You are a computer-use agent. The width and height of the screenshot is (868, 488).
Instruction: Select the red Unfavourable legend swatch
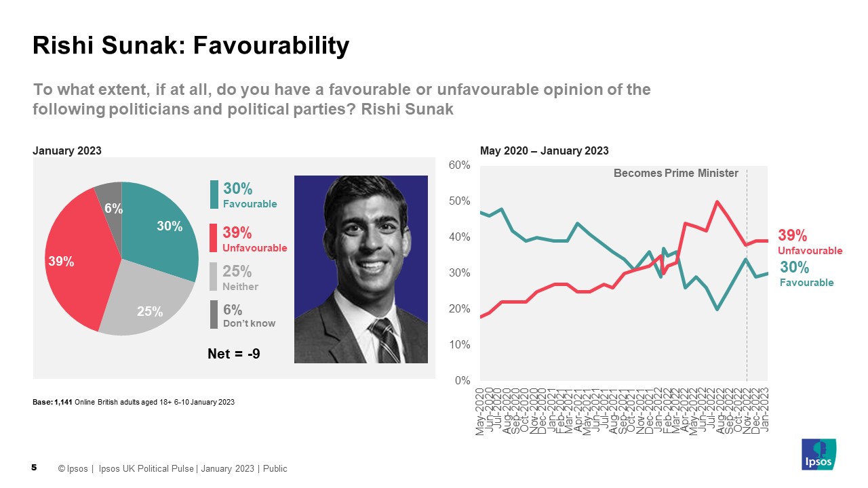pos(214,239)
